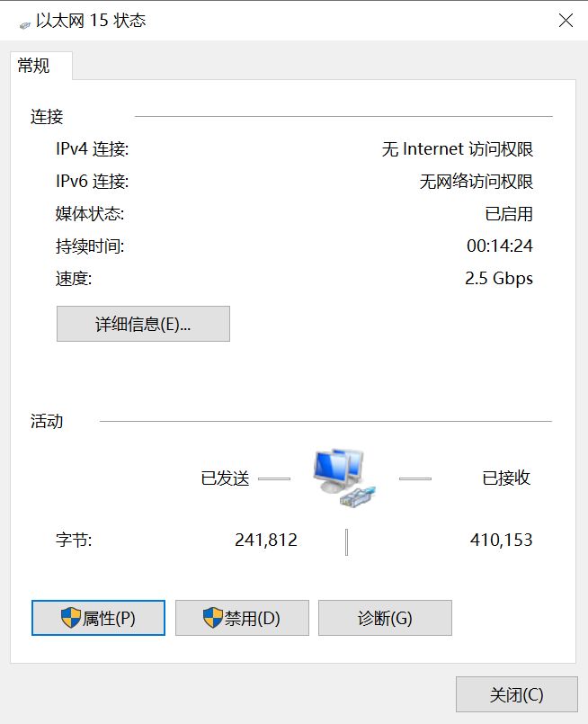Viewport: 588px width, 724px height.
Task: Click the 持续时间 duration value 00:14:24
Action: coord(499,246)
